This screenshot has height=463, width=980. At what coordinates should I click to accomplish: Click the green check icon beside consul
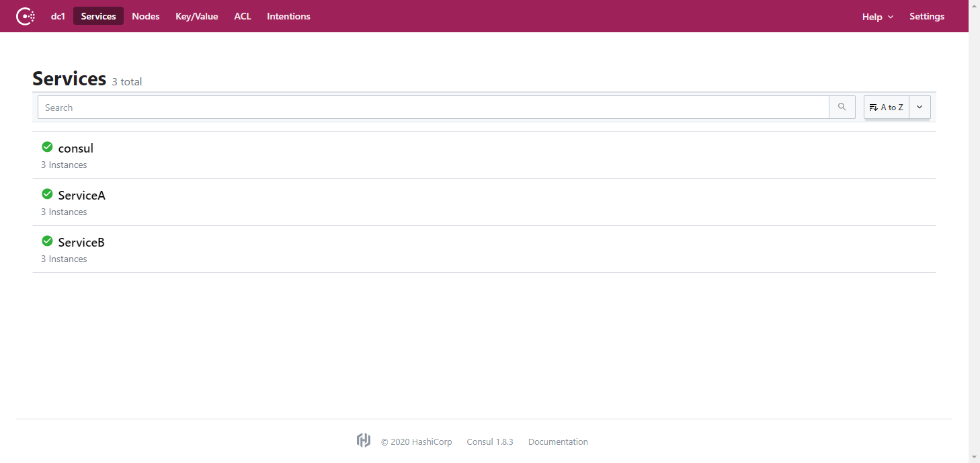pyautogui.click(x=47, y=147)
